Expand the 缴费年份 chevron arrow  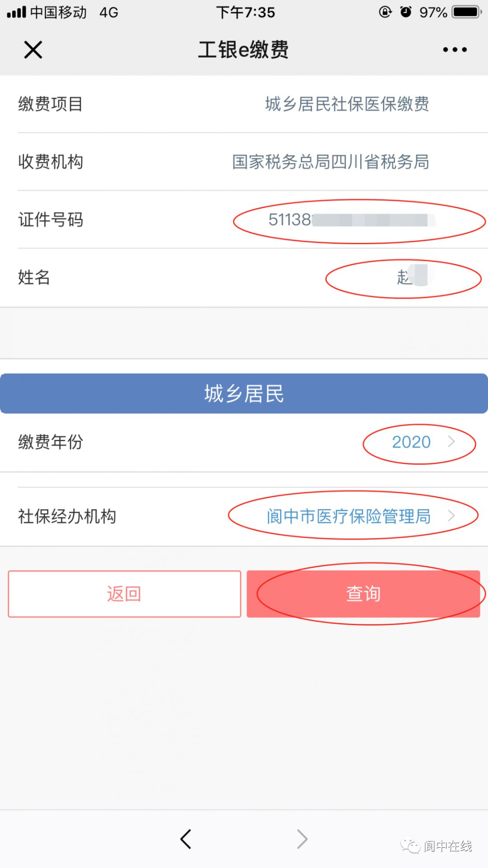451,442
